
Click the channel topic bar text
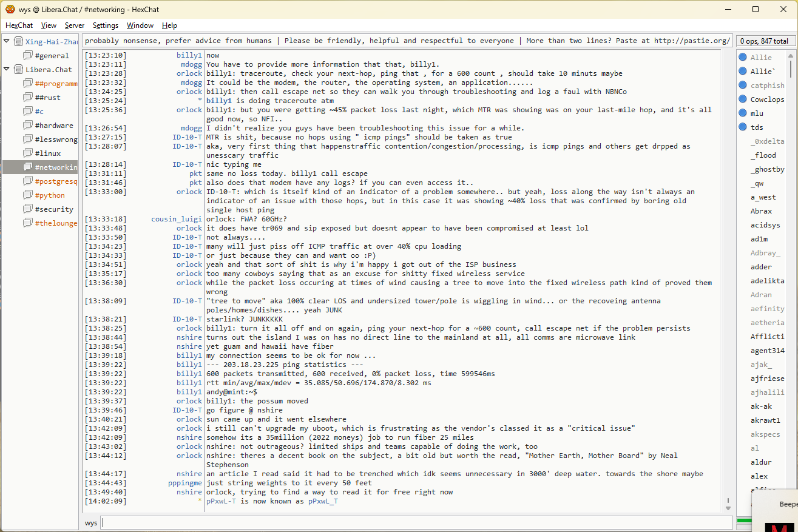coord(407,41)
